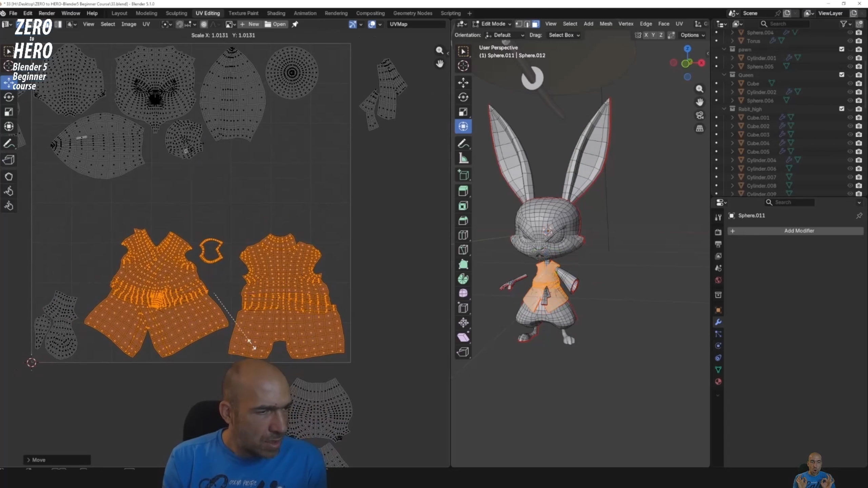Open the Material tab in Properties editor
This screenshot has height=488, width=868.
click(718, 382)
